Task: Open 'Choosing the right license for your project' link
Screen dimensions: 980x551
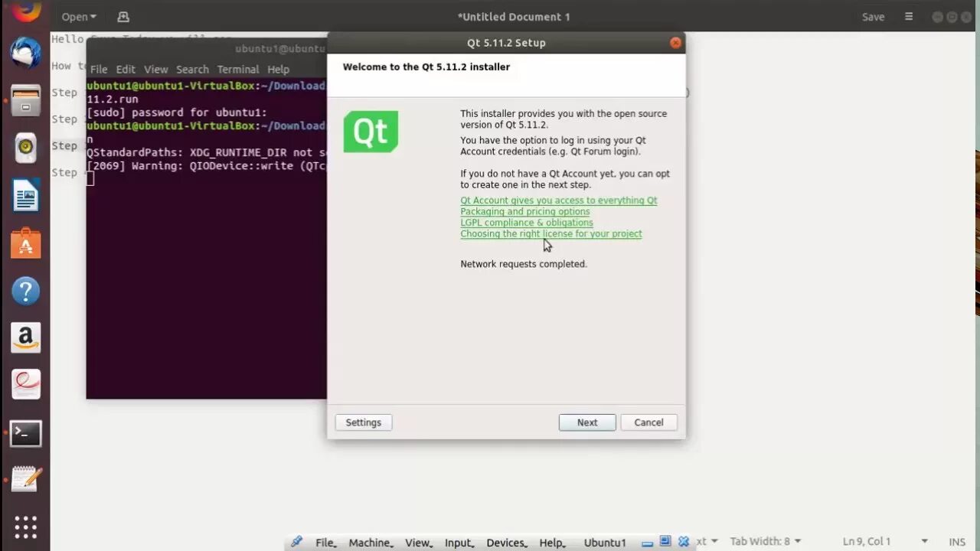Action: pyautogui.click(x=550, y=234)
